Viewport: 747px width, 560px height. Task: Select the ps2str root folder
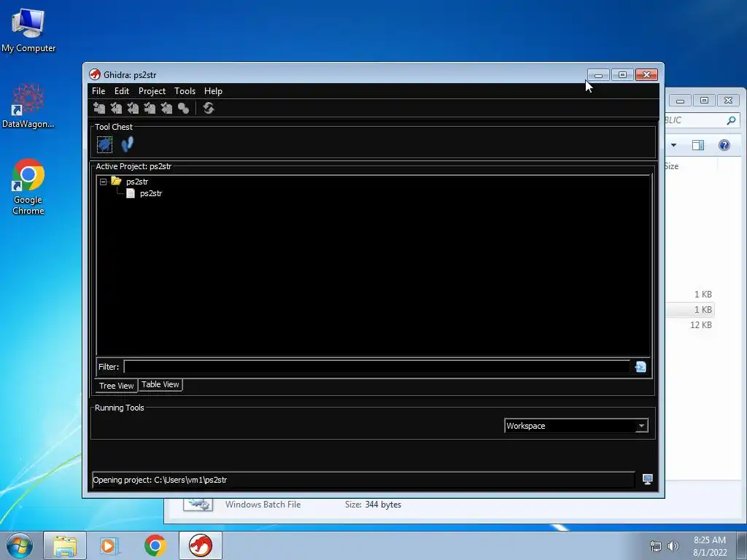pyautogui.click(x=136, y=182)
